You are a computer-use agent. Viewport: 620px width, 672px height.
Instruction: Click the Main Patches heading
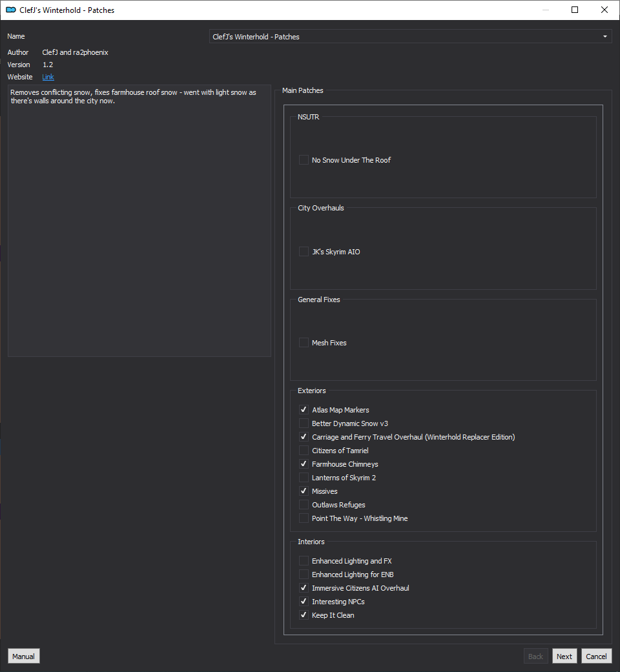pos(303,90)
